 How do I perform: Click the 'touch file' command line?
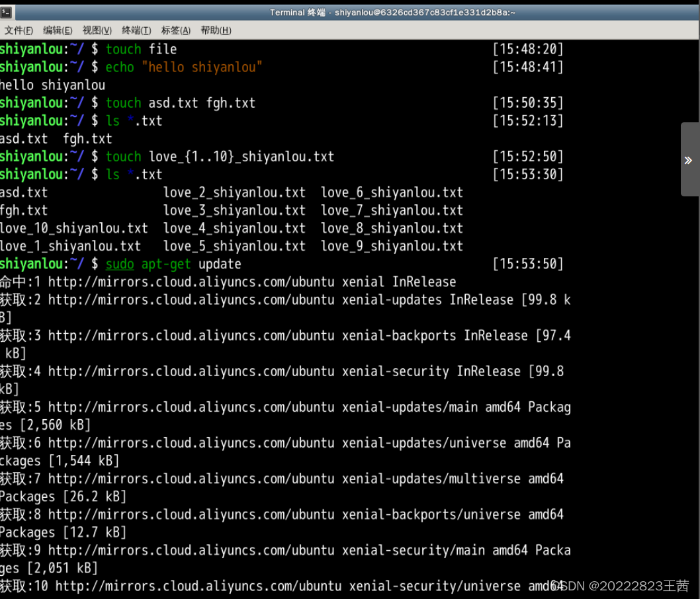point(141,49)
